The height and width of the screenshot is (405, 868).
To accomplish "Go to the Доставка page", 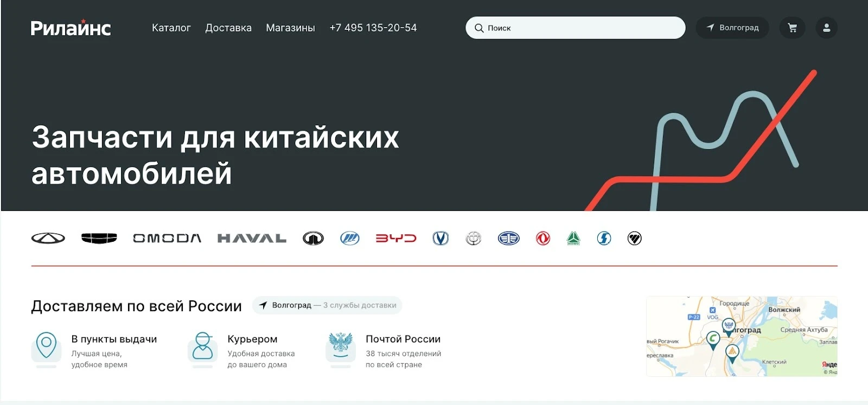I will click(x=228, y=28).
